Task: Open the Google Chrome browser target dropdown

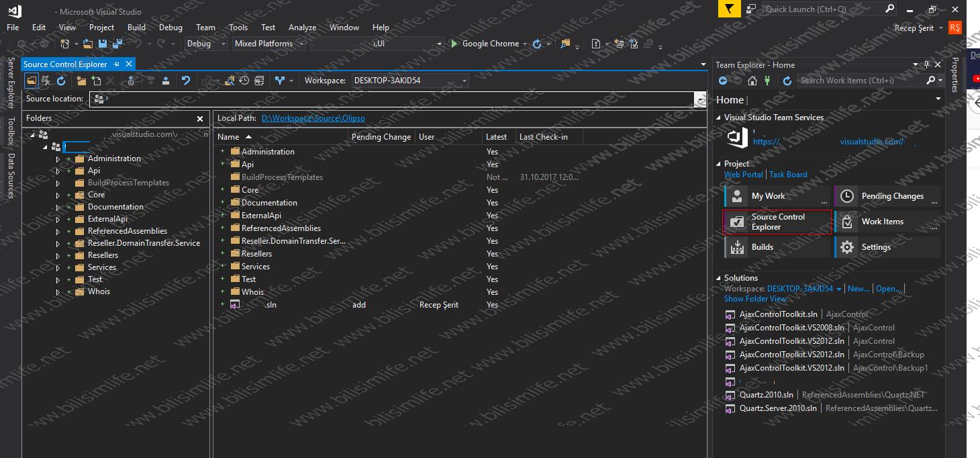Action: click(x=524, y=44)
